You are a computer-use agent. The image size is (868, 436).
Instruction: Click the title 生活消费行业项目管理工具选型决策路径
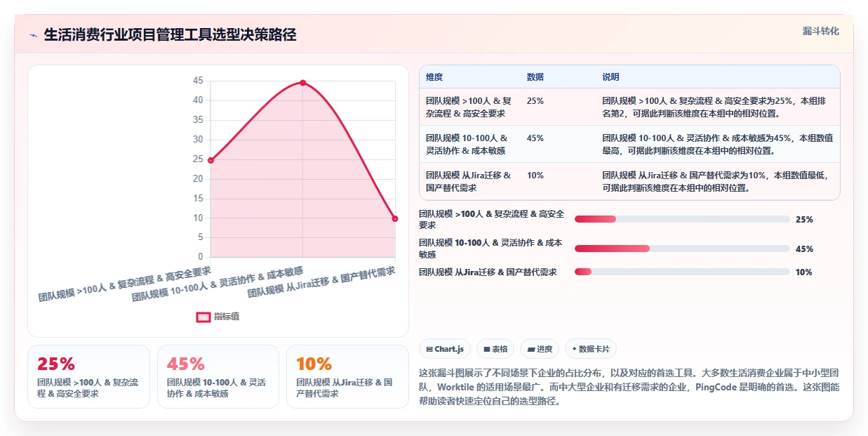click(170, 35)
